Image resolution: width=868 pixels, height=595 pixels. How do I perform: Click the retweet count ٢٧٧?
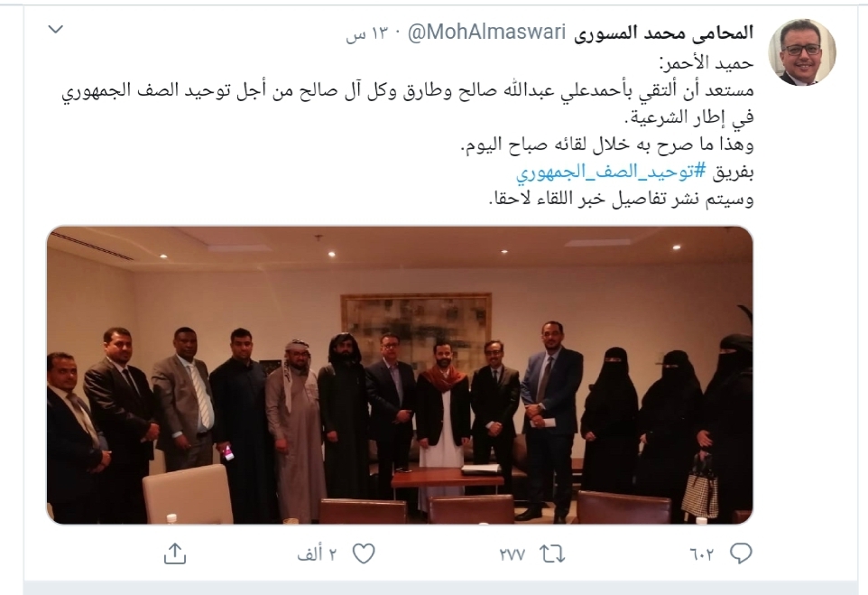512,554
